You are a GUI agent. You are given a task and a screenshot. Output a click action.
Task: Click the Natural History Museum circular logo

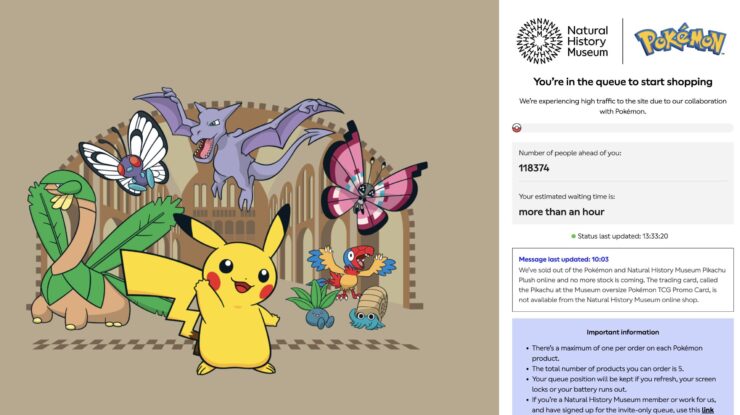pos(539,41)
